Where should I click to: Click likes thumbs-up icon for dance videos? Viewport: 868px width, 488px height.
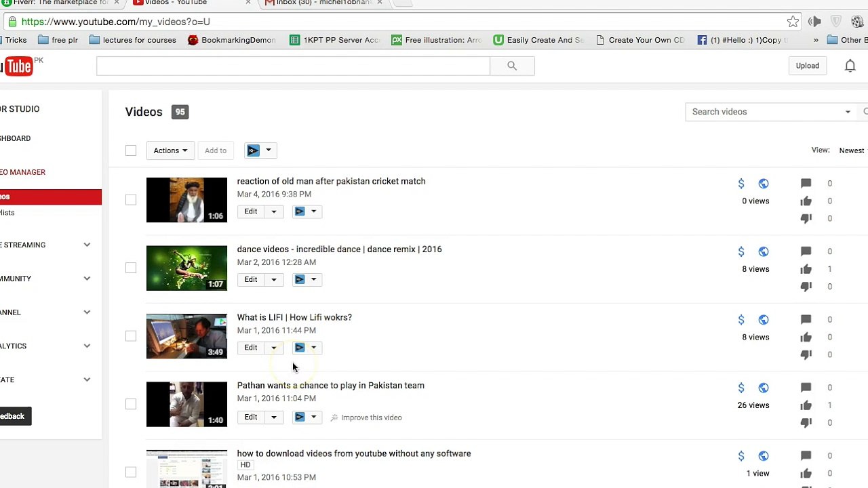tap(806, 269)
